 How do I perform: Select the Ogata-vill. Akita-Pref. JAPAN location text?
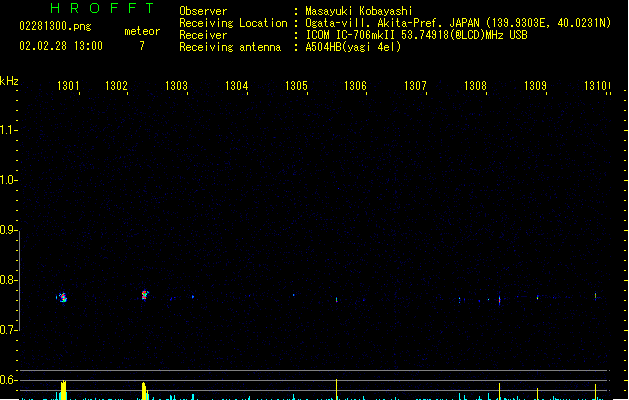pyautogui.click(x=458, y=23)
